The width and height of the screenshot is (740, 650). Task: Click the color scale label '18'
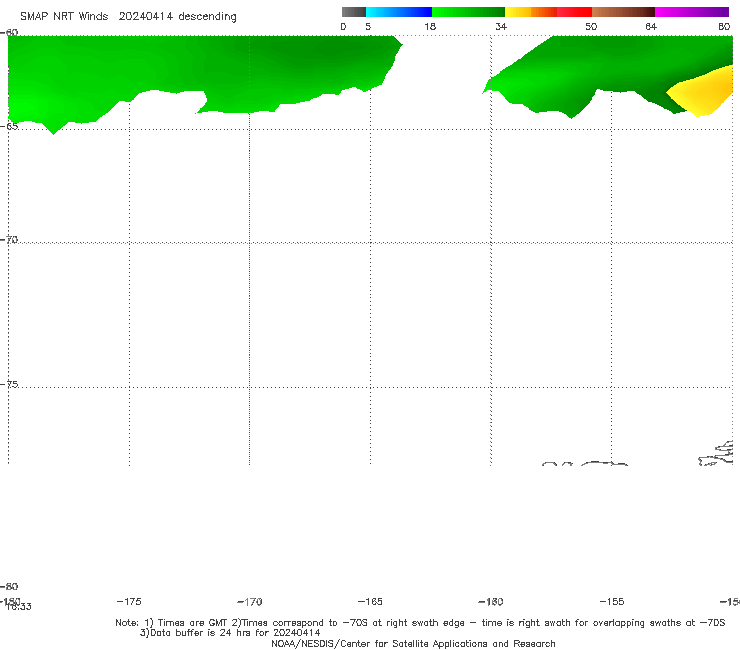click(430, 27)
